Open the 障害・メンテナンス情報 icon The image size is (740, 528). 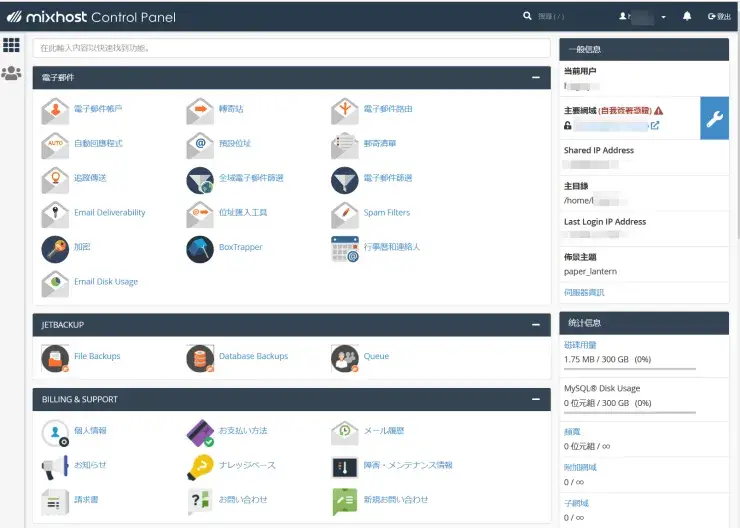pos(345,467)
